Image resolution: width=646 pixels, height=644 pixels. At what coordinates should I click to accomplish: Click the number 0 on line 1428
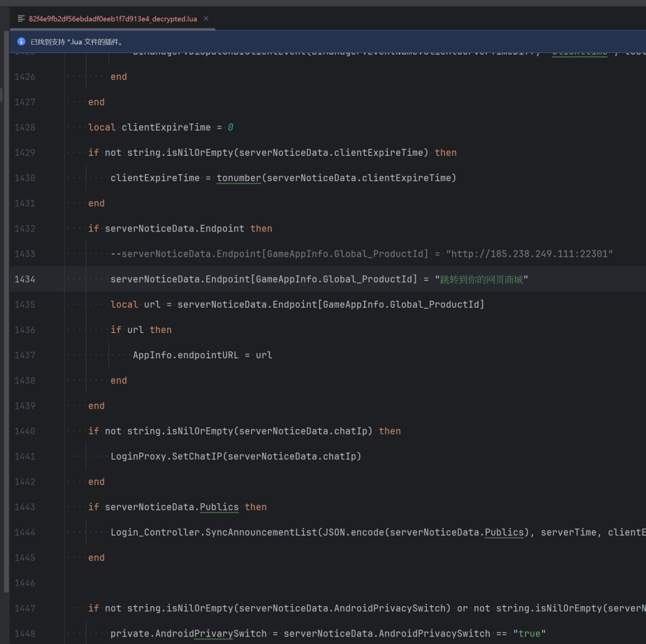(230, 127)
